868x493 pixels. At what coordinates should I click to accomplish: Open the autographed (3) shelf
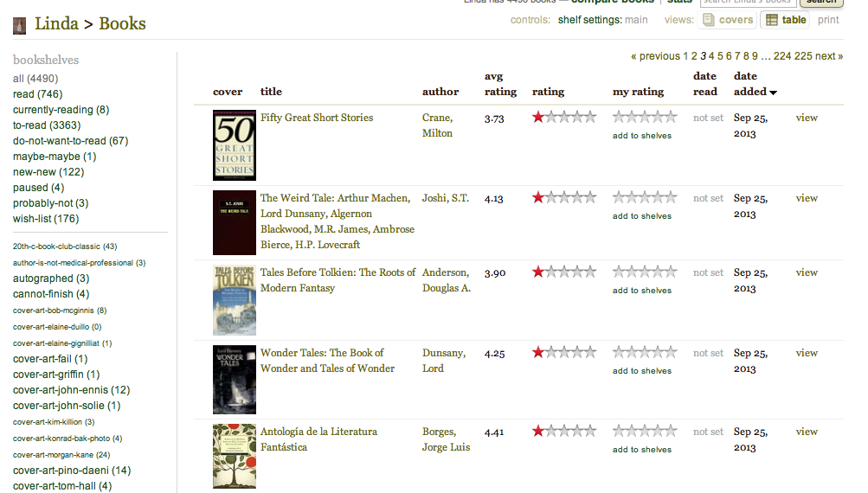pos(51,279)
